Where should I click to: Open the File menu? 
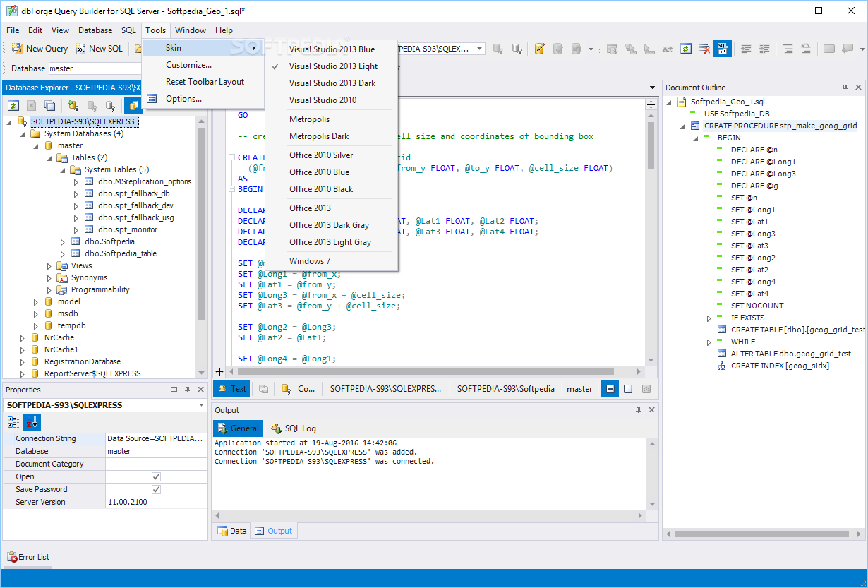tap(13, 30)
